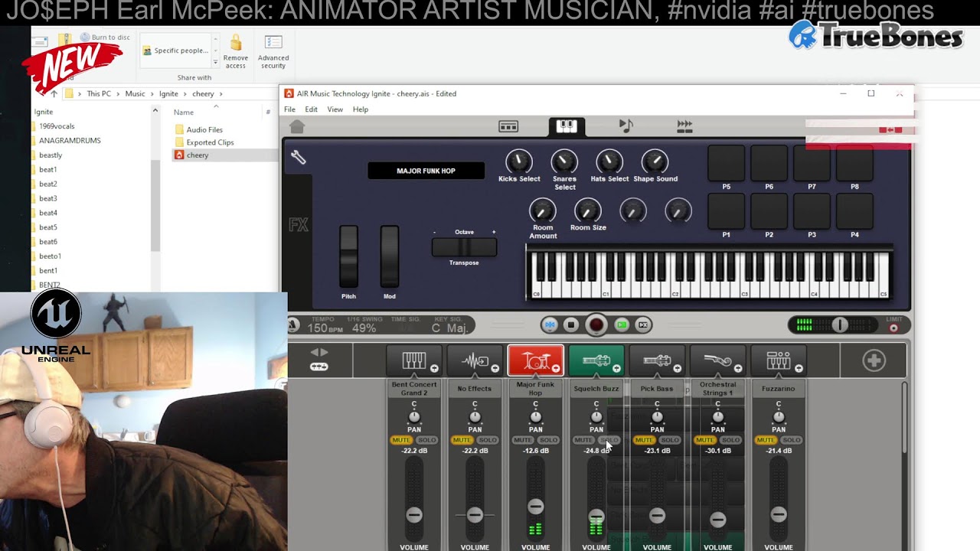Screen dimensions: 980x551
Task: Toggle Mute on the Pick Bass track
Action: point(644,440)
